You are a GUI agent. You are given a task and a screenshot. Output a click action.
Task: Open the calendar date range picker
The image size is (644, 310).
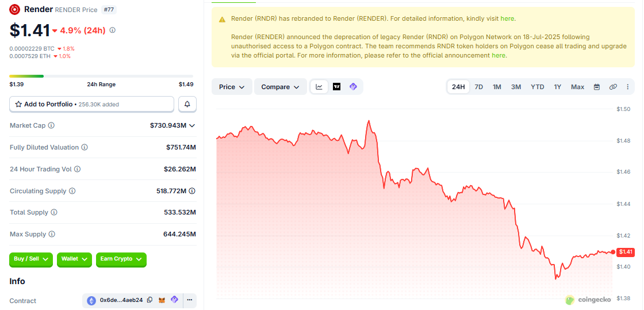597,87
